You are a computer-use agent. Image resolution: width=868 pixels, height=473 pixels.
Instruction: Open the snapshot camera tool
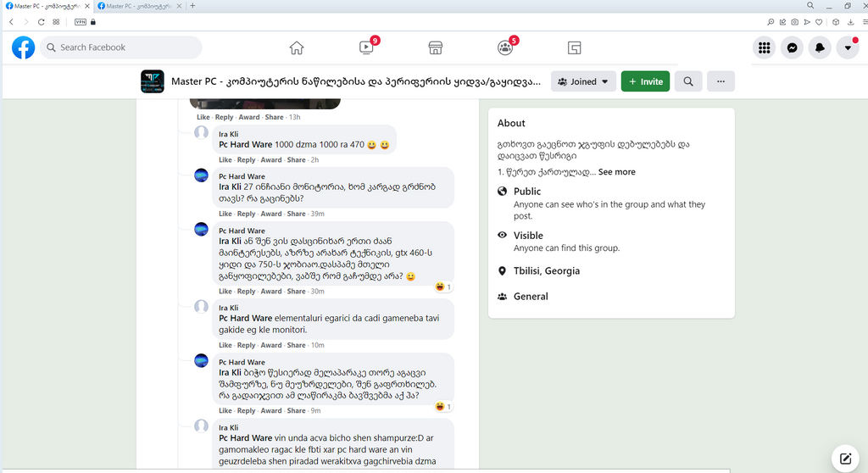[x=795, y=22]
